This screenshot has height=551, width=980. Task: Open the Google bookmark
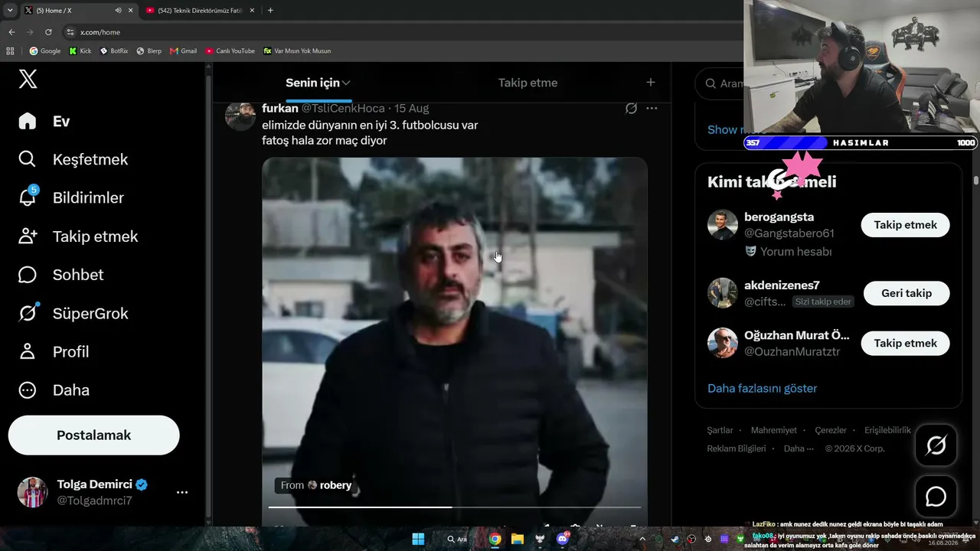[x=45, y=51]
